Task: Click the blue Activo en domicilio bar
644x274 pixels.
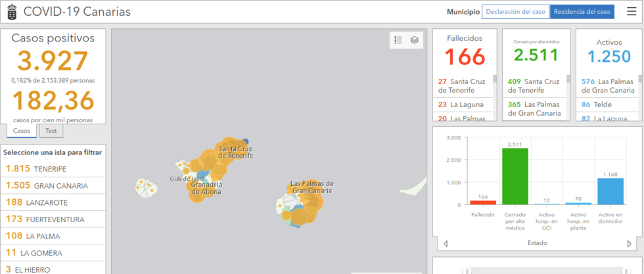Action: tap(610, 191)
